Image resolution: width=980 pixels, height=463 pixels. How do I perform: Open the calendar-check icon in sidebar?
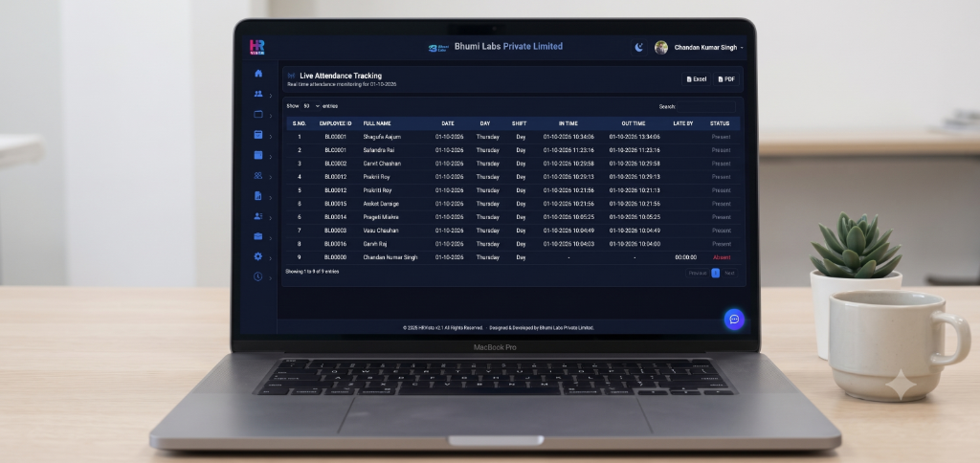coord(258,135)
